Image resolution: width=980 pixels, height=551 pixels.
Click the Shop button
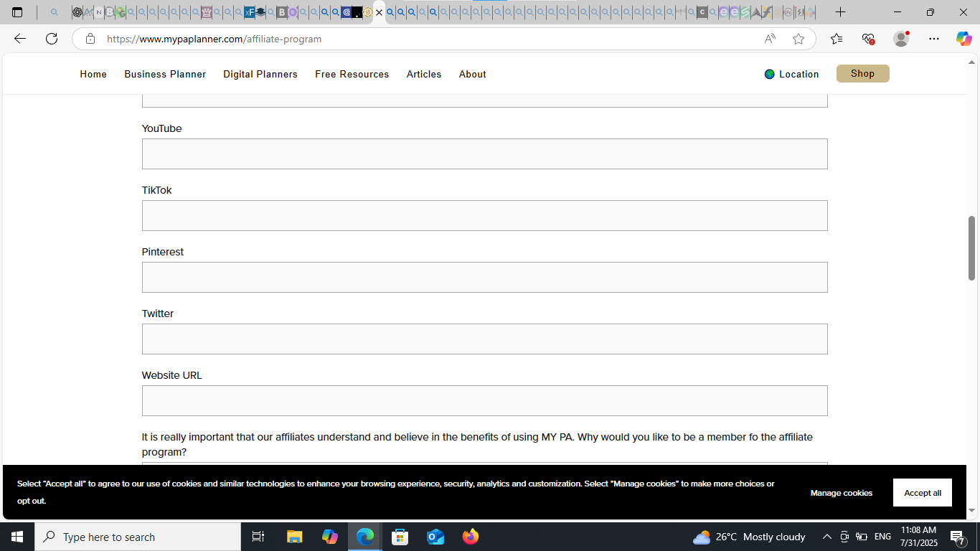pyautogui.click(x=862, y=74)
